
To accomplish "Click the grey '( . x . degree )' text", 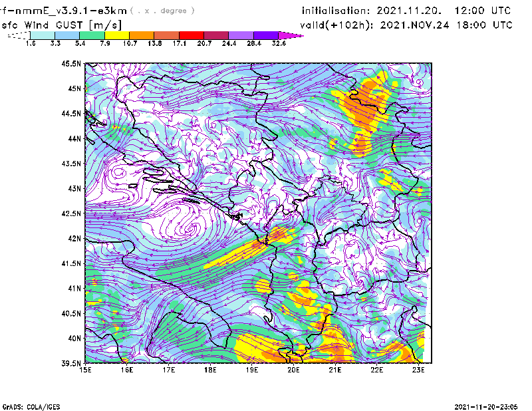I will coord(162,11).
